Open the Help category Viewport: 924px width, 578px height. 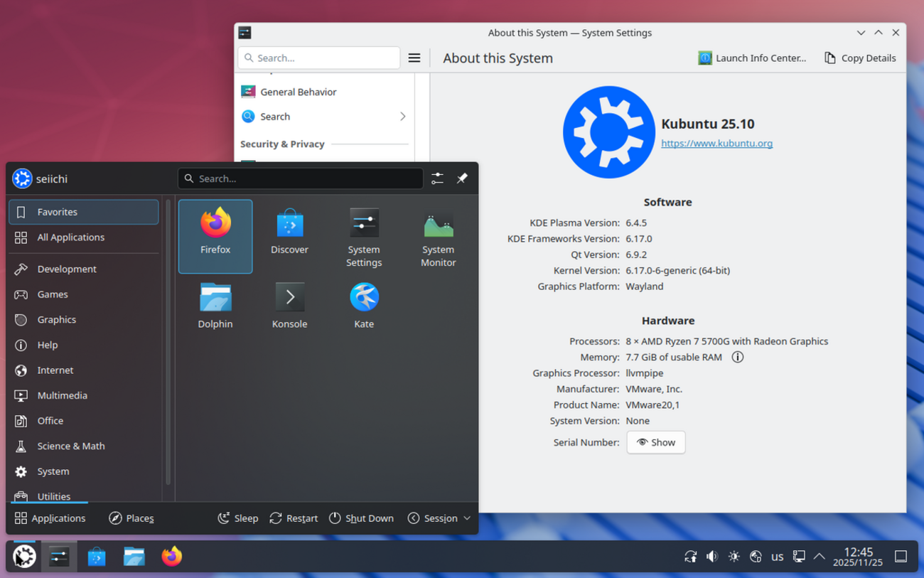click(x=84, y=345)
